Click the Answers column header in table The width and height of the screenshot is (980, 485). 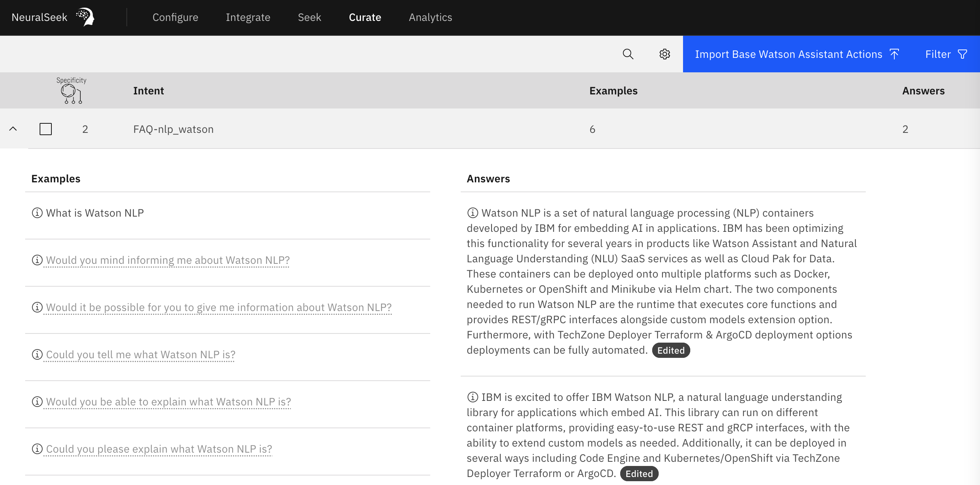(x=923, y=91)
